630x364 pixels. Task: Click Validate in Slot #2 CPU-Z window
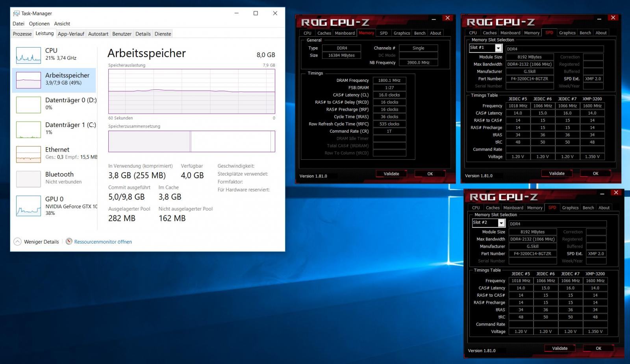(560, 348)
